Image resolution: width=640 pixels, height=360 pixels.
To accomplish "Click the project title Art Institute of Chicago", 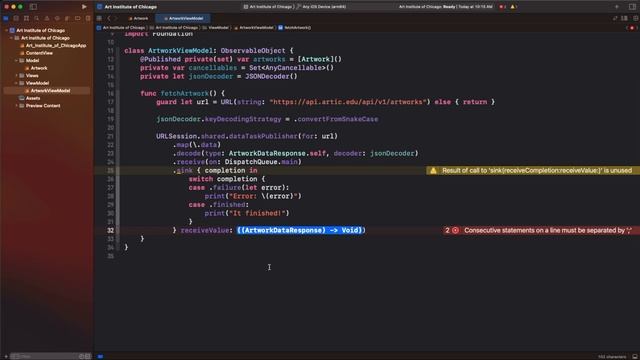I will click(131, 7).
